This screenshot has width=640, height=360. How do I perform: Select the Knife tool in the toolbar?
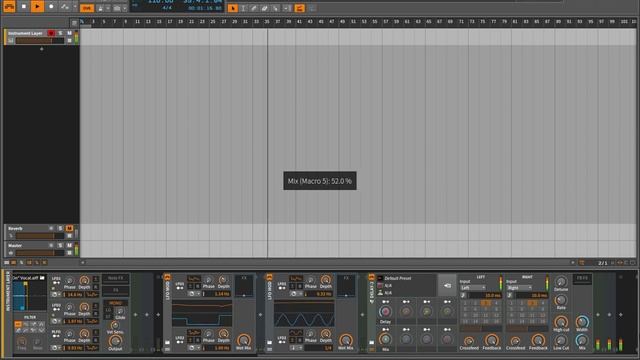coord(275,8)
